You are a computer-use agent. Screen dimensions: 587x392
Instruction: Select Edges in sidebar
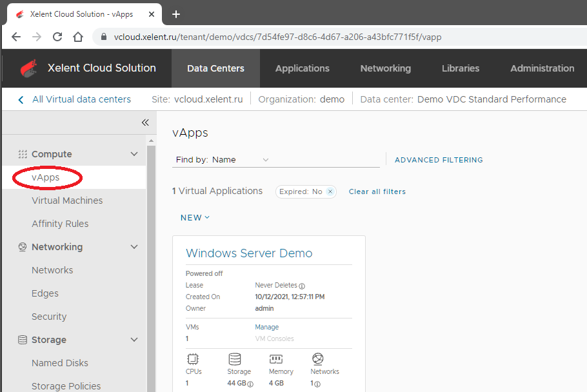click(45, 293)
